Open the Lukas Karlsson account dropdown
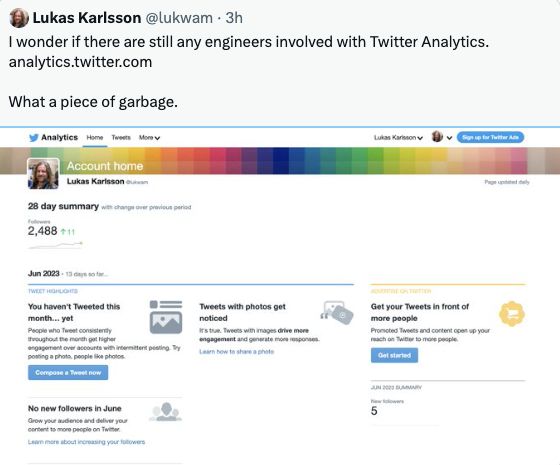560x465 pixels. (398, 138)
